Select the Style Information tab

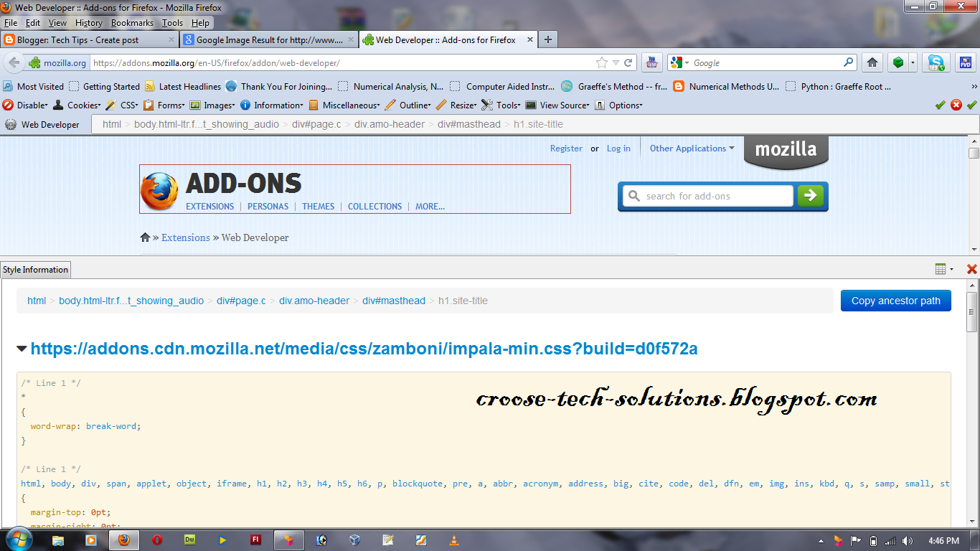(36, 270)
